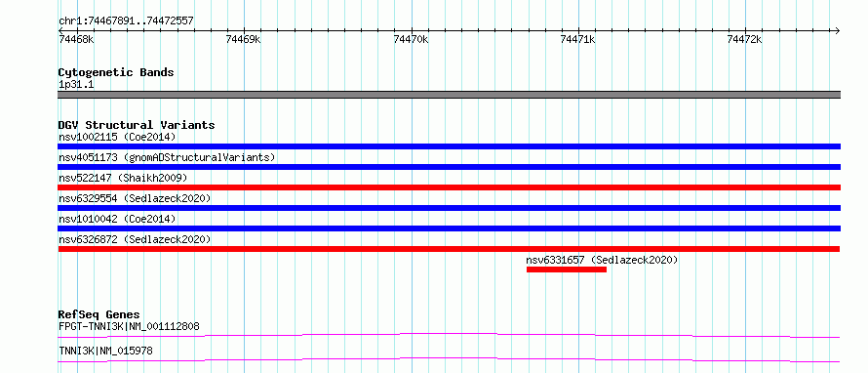Viewport: 868px width, 373px height.
Task: Click the TNNI3K|NM_015978 gene label
Action: pos(105,351)
